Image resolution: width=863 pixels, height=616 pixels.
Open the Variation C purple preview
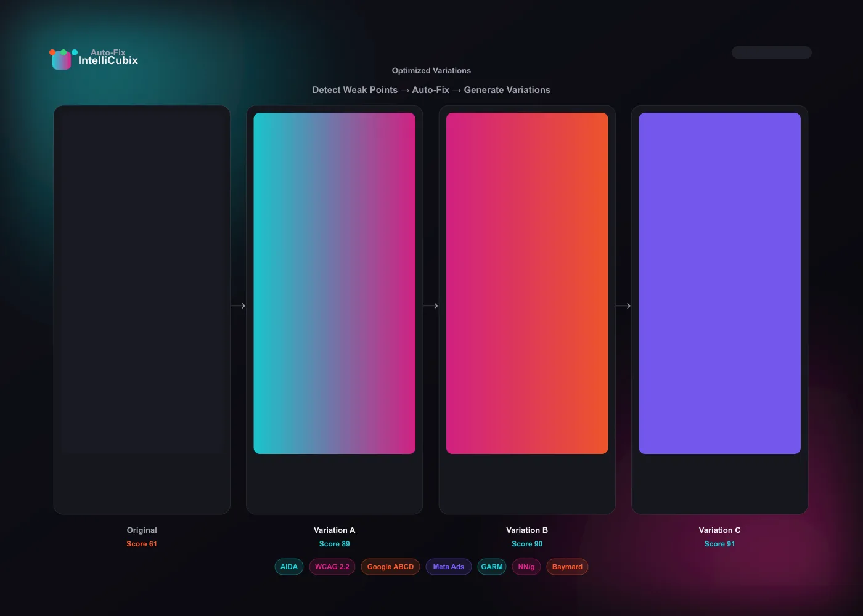(719, 283)
